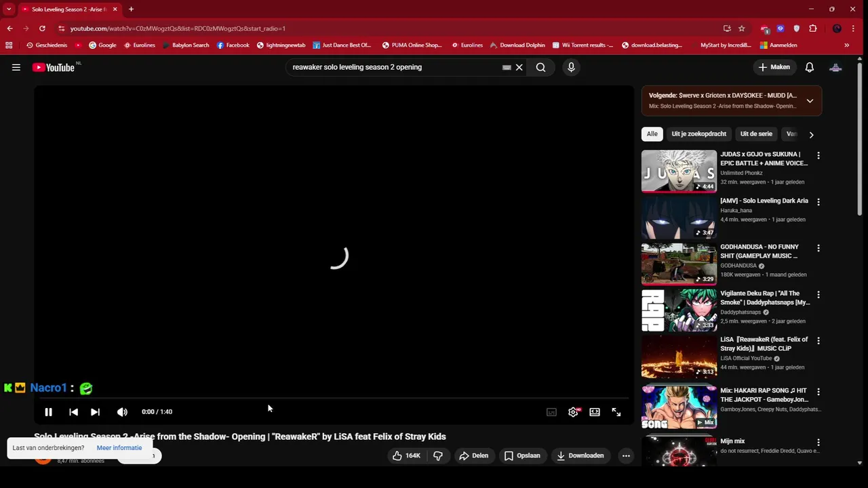The image size is (868, 488).
Task: Open JUDAS x GOJO vs SUKUNA thumbnail
Action: (679, 171)
